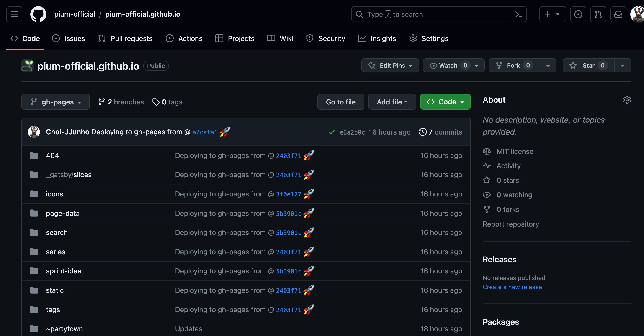This screenshot has height=336, width=644.
Task: Open the create new plus dropdown
Action: point(552,14)
